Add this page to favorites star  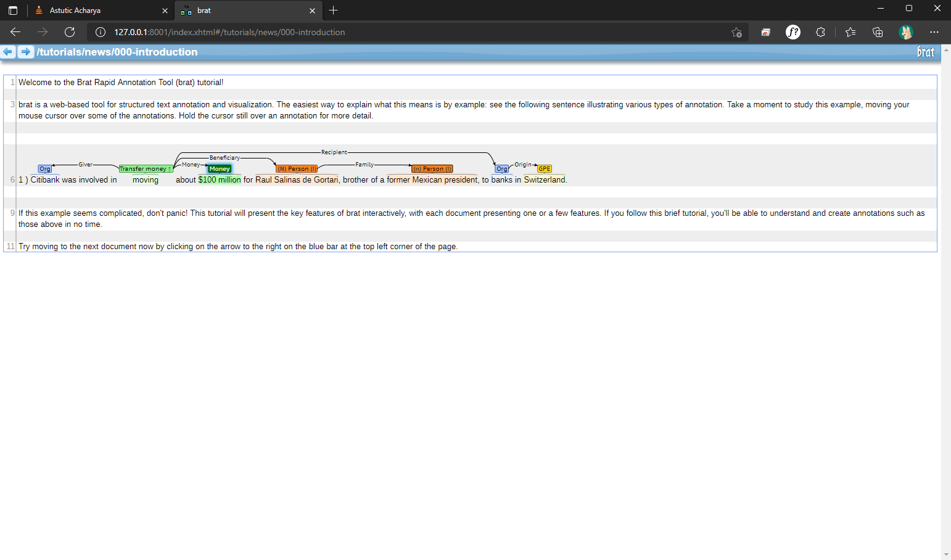[736, 32]
